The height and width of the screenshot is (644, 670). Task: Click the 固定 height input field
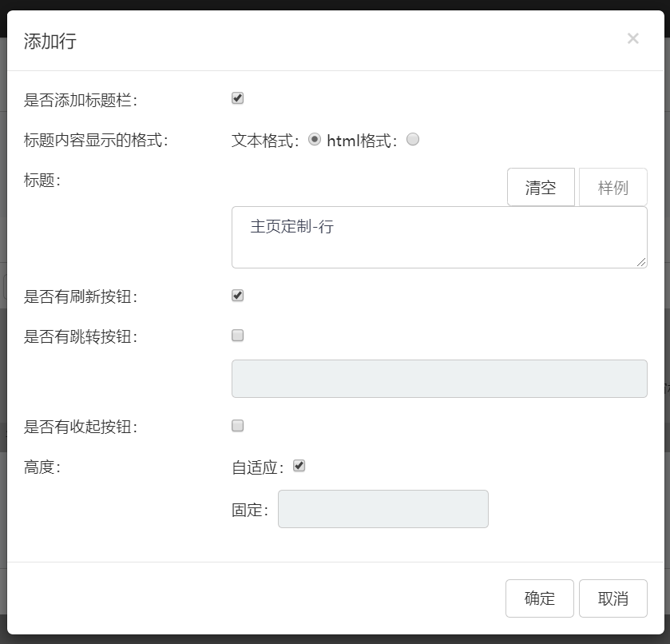point(383,509)
